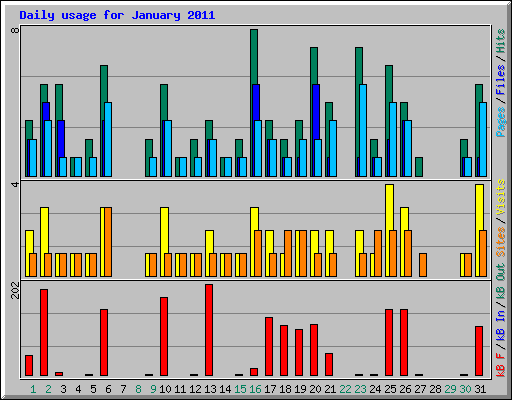
Task: Click the 'Visits' legend label
Action: coord(500,197)
